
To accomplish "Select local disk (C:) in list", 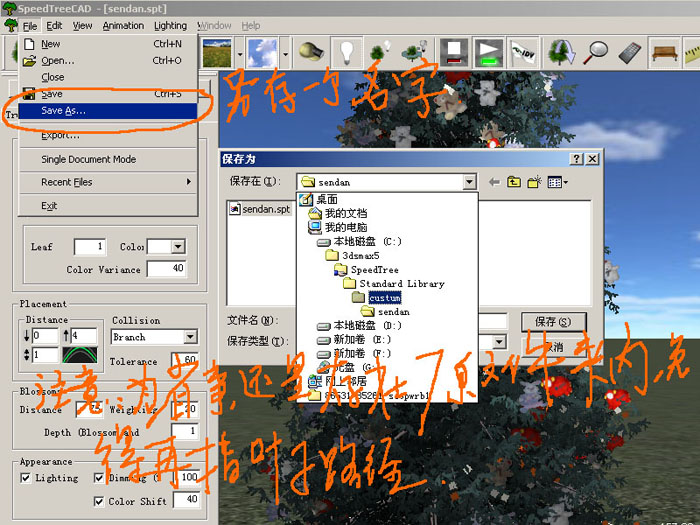I will [x=359, y=242].
